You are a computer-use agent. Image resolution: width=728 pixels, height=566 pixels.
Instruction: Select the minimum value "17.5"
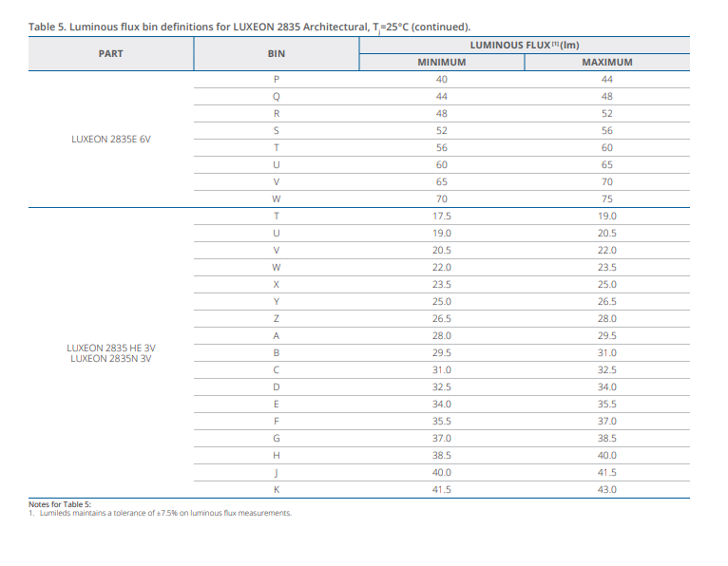tap(442, 217)
